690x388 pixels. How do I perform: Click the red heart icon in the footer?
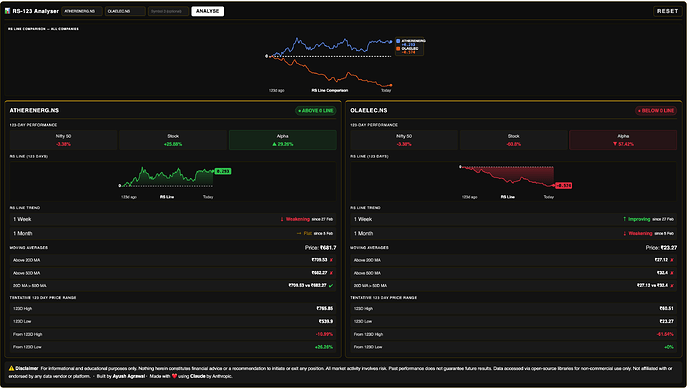(x=174, y=376)
